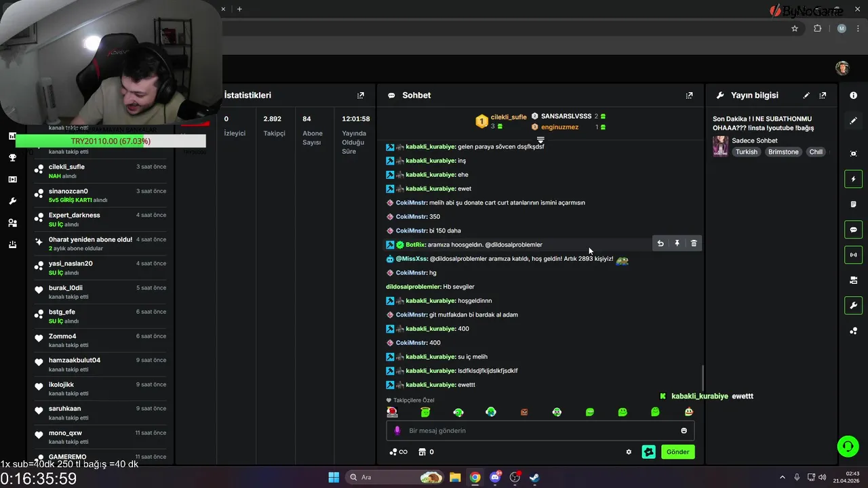Select the first red-hat emote in emote row
Image resolution: width=868 pixels, height=488 pixels.
[392, 412]
